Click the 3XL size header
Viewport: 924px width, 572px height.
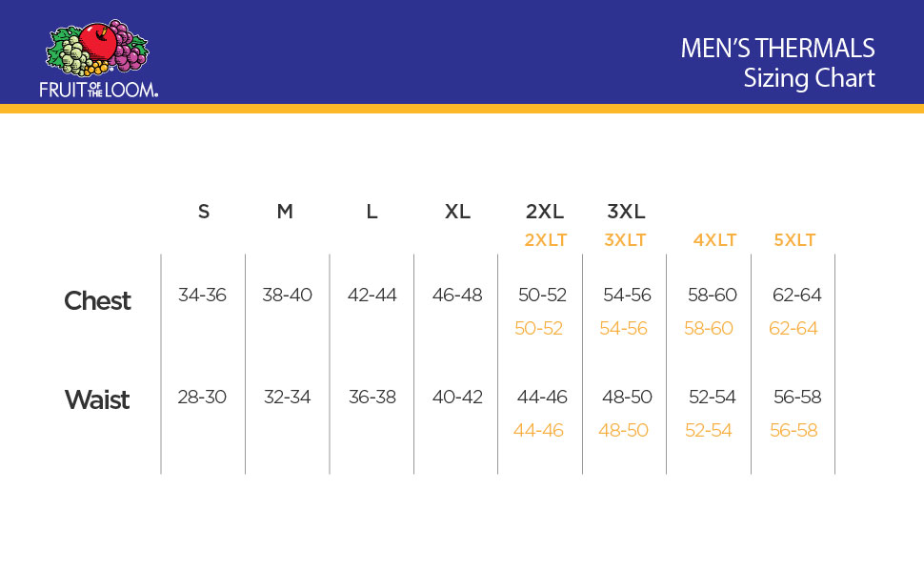(x=626, y=211)
